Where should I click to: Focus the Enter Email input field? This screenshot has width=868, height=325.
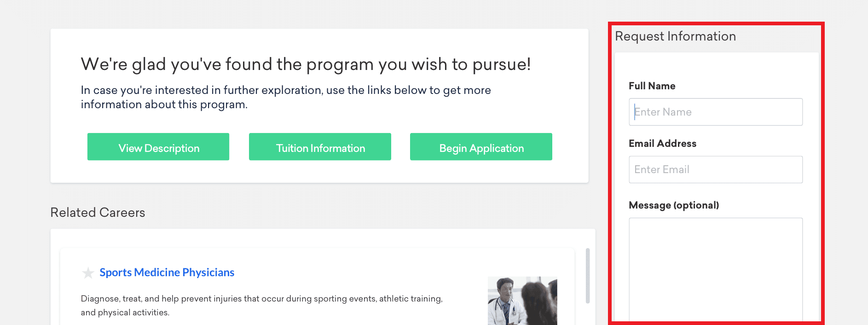(x=716, y=169)
